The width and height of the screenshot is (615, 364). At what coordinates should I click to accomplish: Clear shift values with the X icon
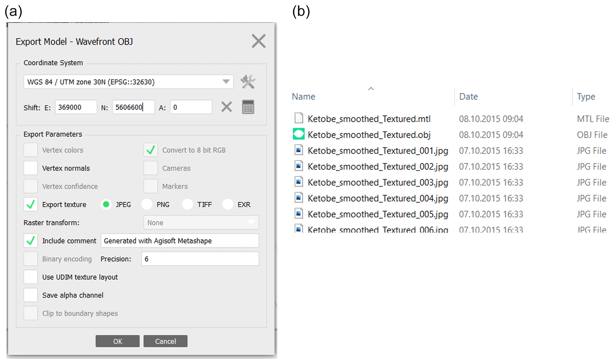[x=226, y=107]
